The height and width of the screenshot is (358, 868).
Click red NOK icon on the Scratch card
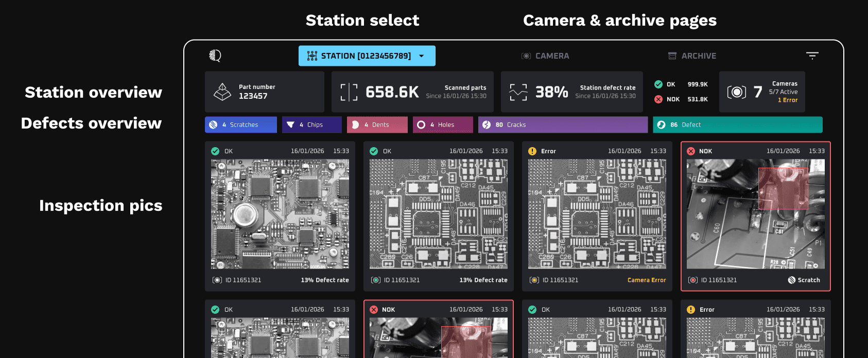pos(691,151)
